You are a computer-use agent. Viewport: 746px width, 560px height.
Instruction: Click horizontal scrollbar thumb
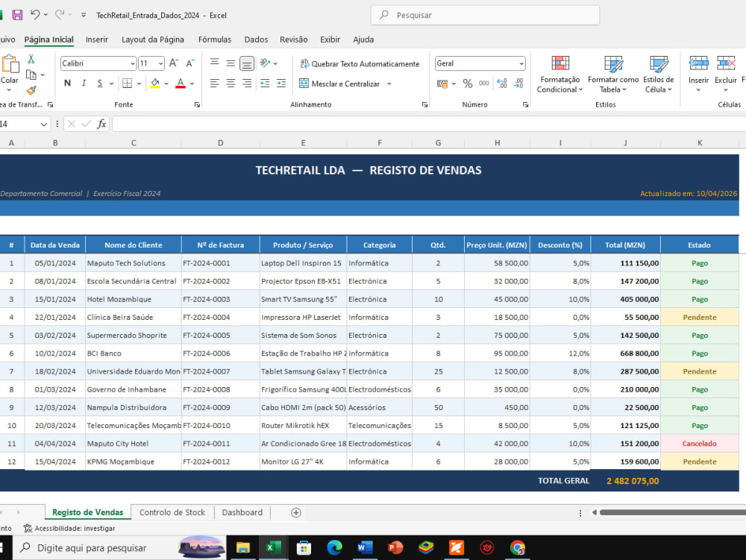click(673, 512)
